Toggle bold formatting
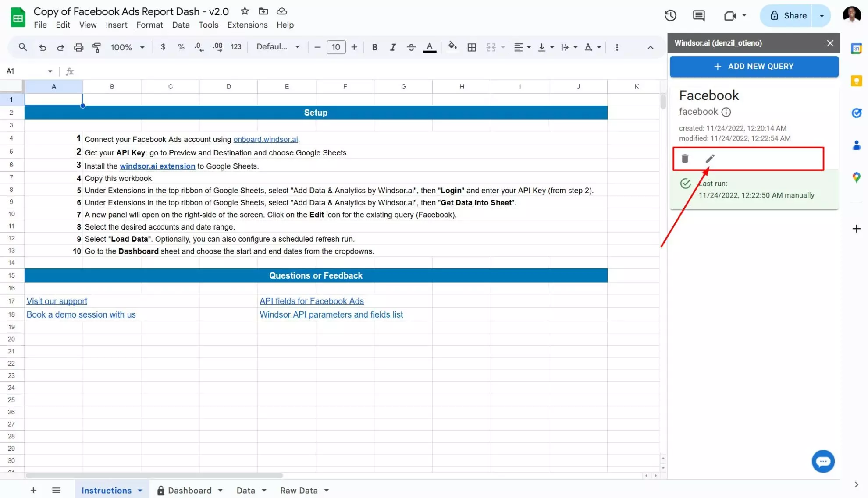This screenshot has height=498, width=868. pyautogui.click(x=374, y=47)
